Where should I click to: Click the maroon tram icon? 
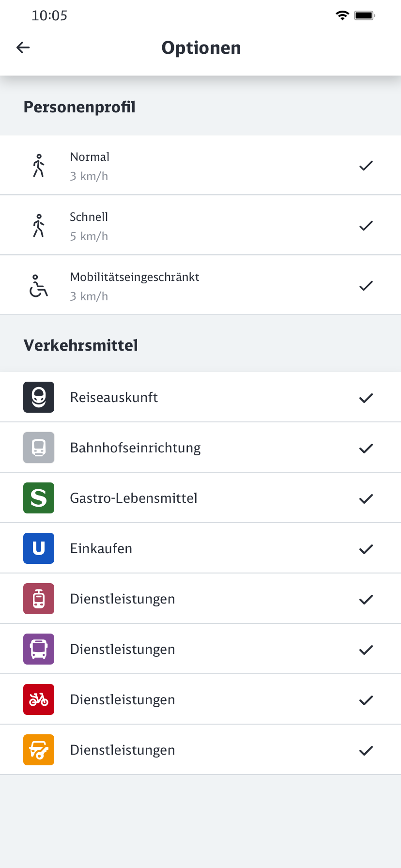39,599
